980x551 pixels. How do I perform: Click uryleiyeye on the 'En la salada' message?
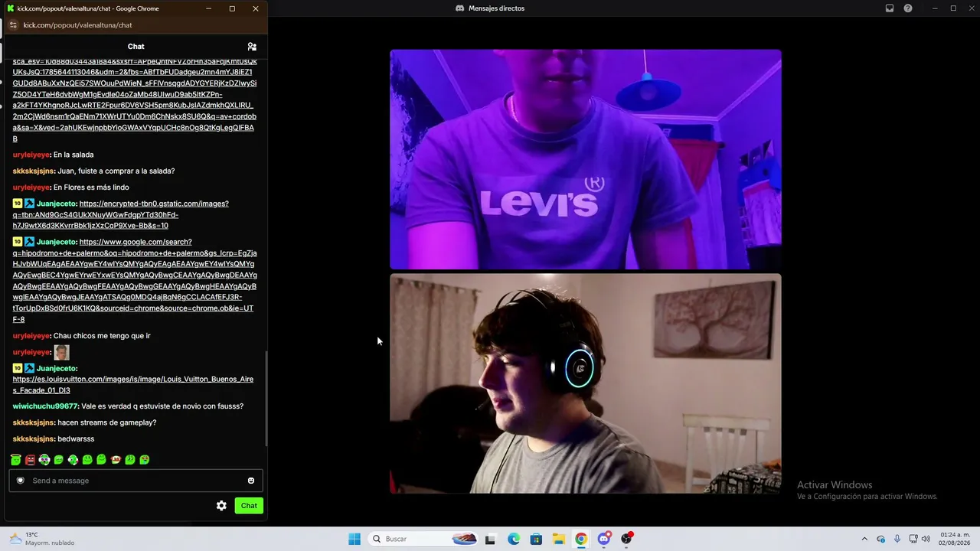[31, 155]
